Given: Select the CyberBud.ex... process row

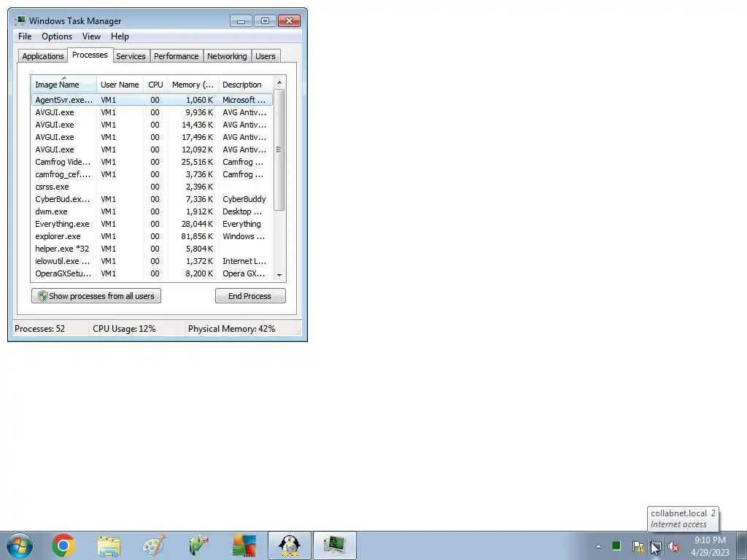Looking at the screenshot, I should click(x=152, y=199).
